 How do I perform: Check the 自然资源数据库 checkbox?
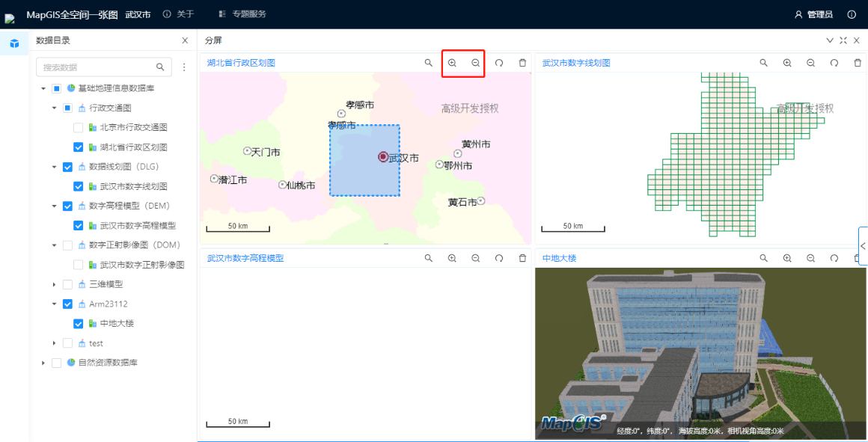[56, 363]
